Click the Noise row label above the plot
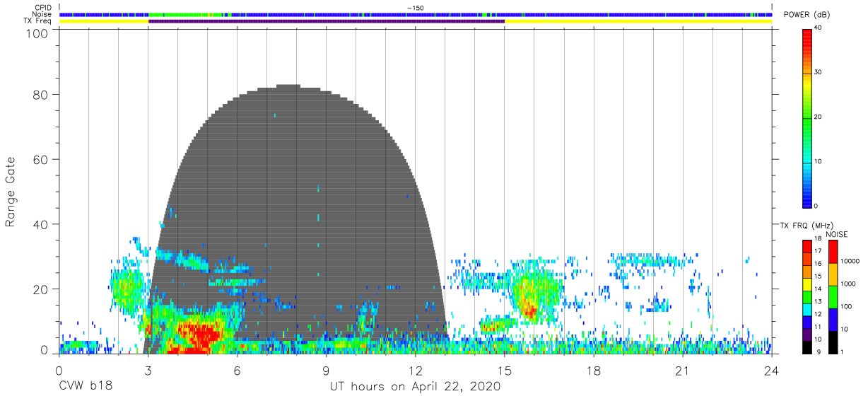The width and height of the screenshot is (868, 401). (42, 14)
